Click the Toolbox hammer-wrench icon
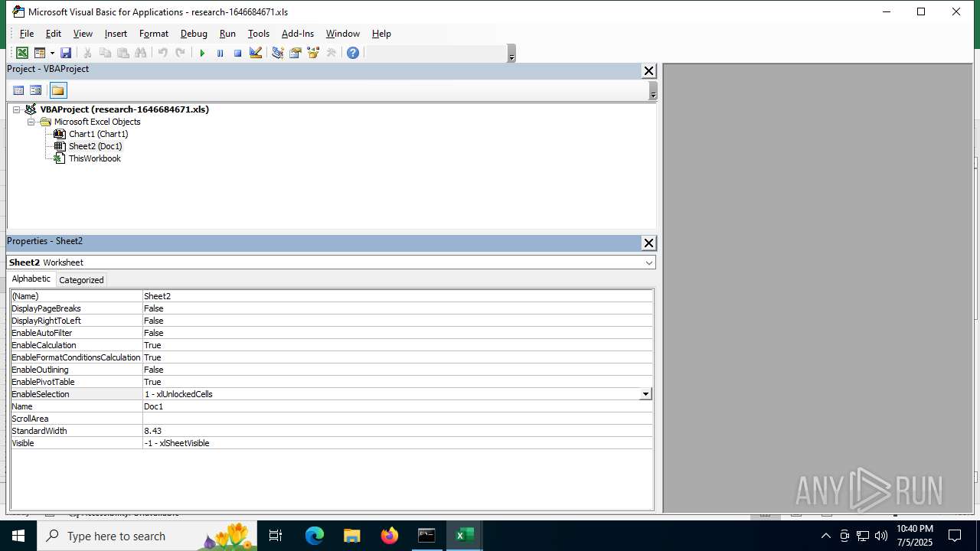Image resolution: width=980 pixels, height=551 pixels. click(x=331, y=53)
